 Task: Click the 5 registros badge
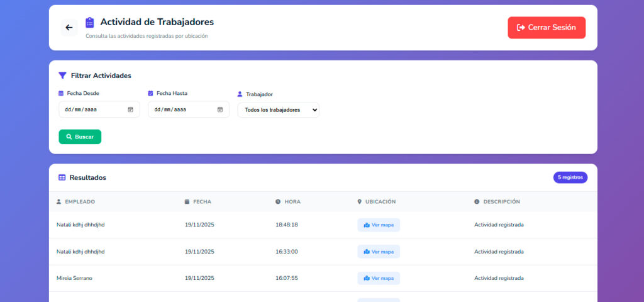[x=570, y=177]
